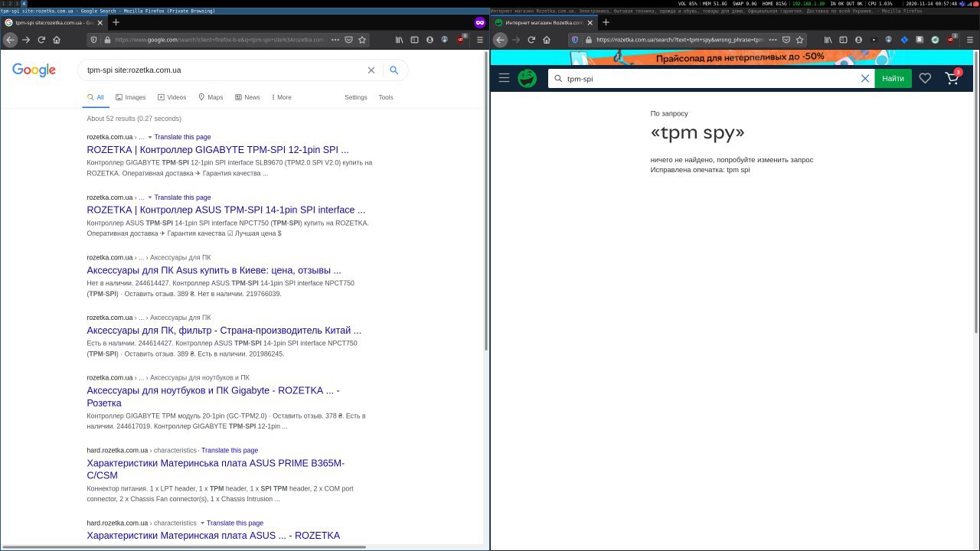Open Library icon in Rozetka window toolbar
The height and width of the screenshot is (551, 980).
(x=828, y=40)
